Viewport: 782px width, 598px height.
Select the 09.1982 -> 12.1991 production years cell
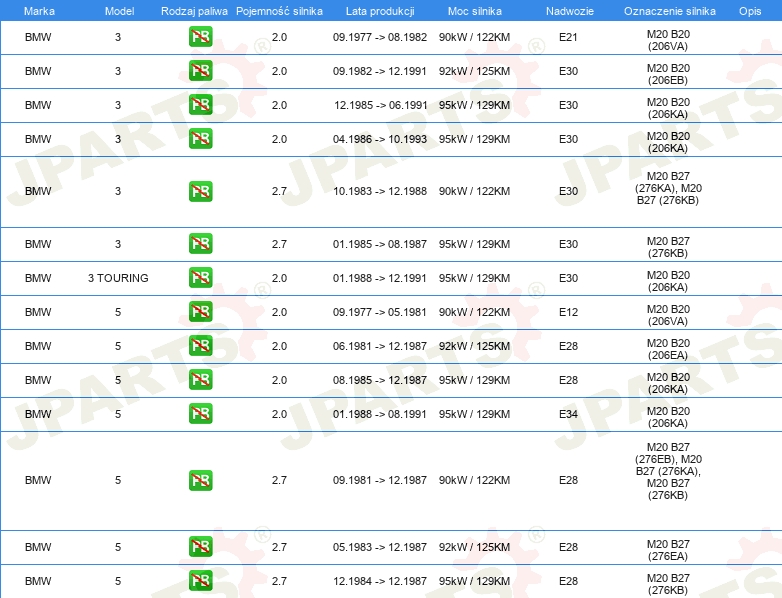380,71
